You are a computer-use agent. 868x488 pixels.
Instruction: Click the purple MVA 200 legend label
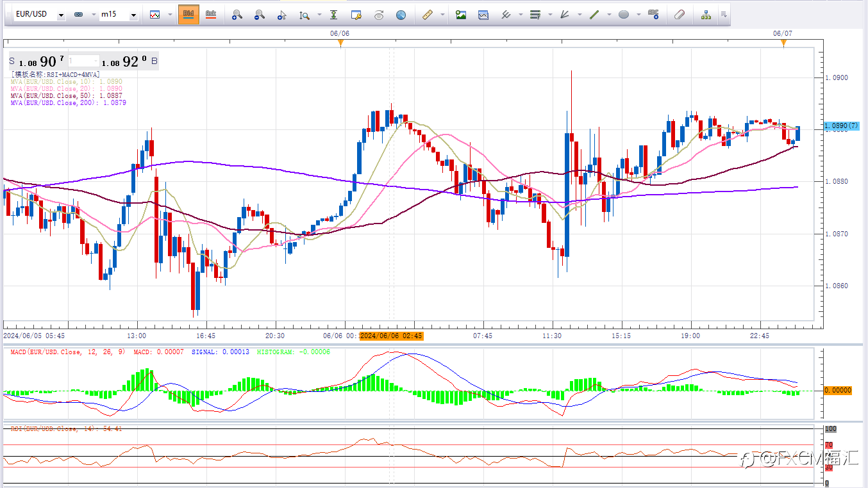[x=68, y=102]
